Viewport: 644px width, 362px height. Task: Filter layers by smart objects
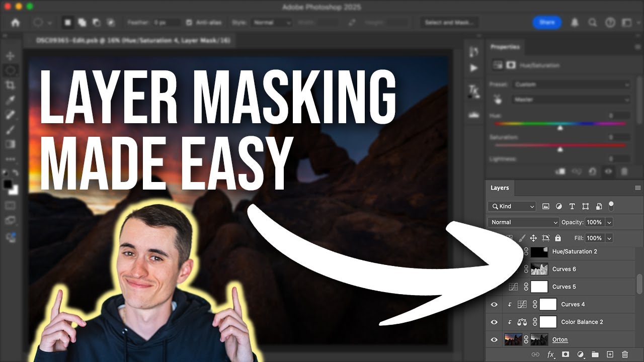click(x=599, y=207)
